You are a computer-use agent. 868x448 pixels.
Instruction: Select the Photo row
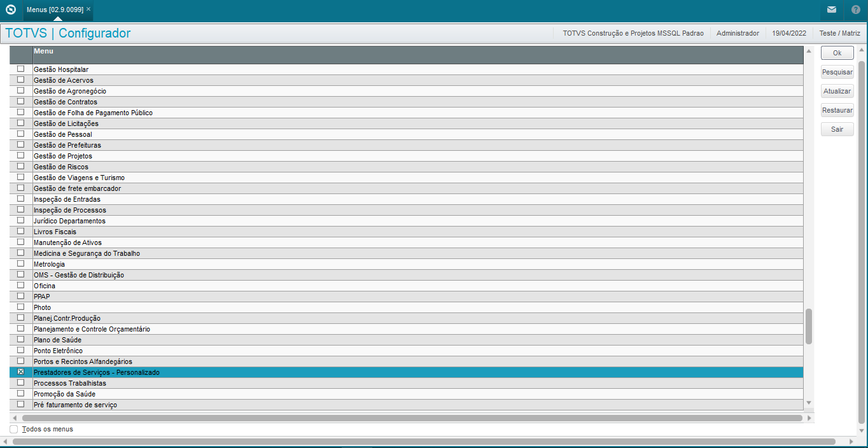coord(406,307)
